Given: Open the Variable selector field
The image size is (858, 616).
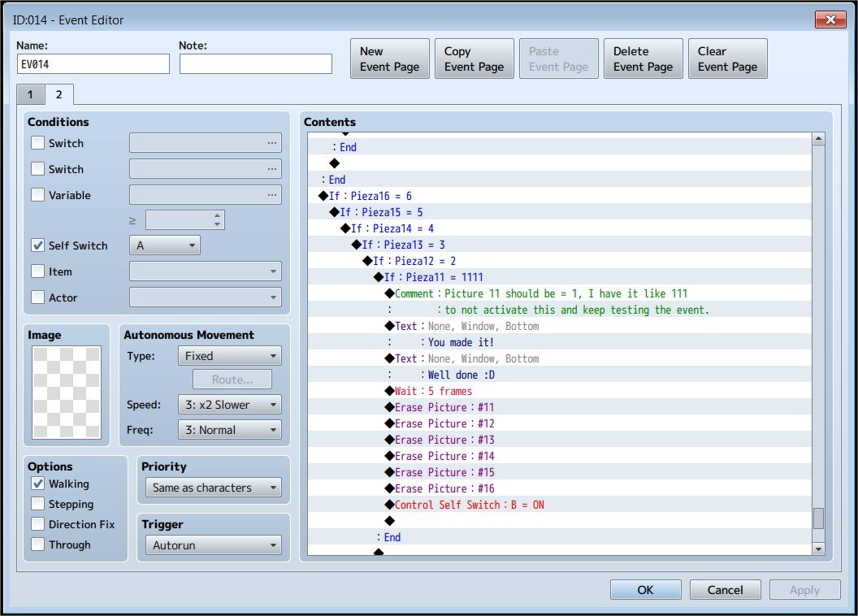Looking at the screenshot, I should (206, 195).
